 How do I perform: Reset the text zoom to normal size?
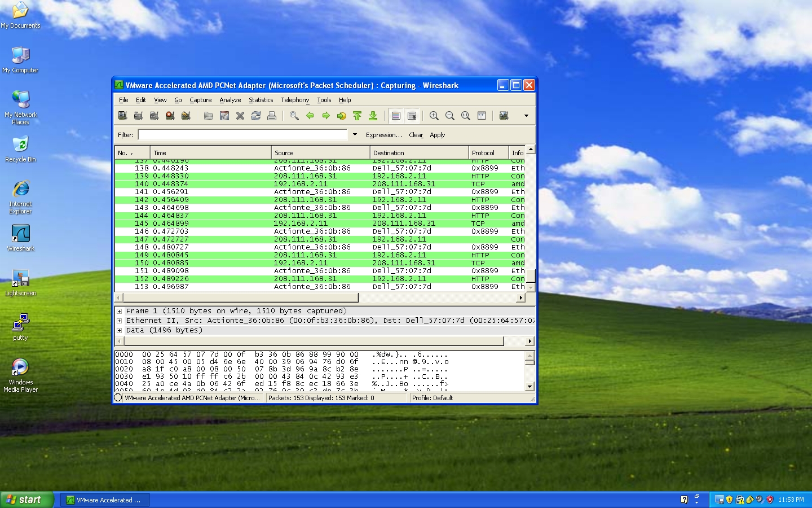[465, 116]
